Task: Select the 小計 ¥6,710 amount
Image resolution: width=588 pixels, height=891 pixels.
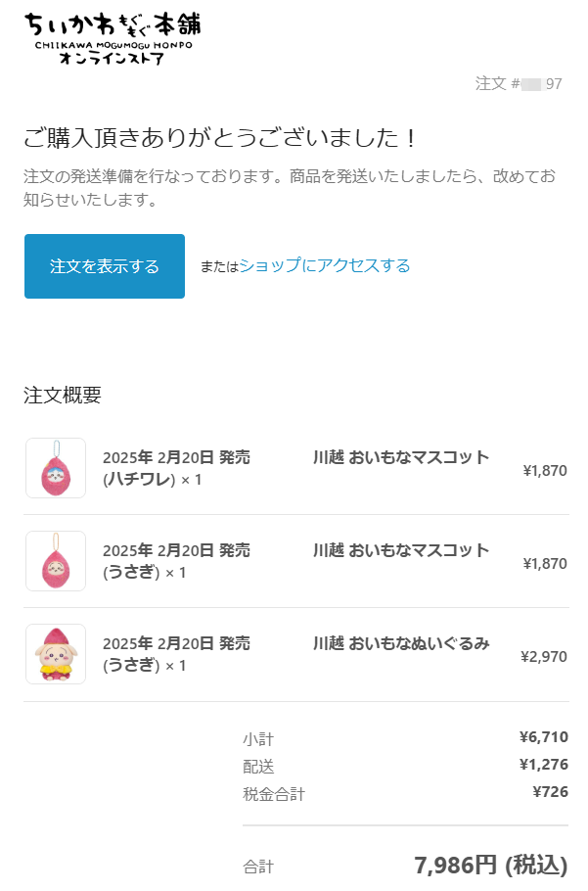Action: tap(544, 737)
